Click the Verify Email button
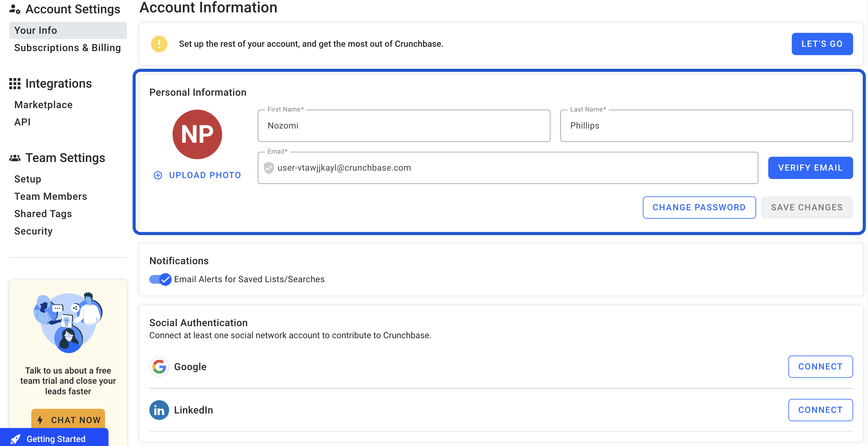Image resolution: width=868 pixels, height=446 pixels. coord(810,168)
